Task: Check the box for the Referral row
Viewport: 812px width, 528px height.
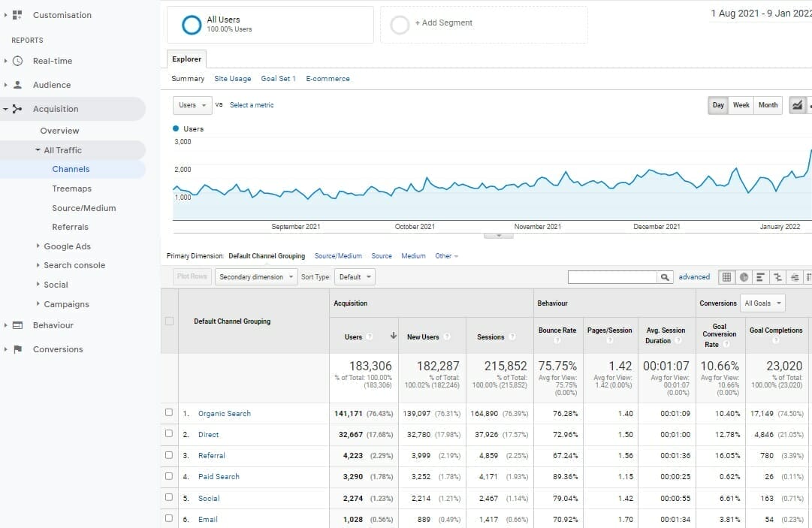Action: (x=169, y=455)
